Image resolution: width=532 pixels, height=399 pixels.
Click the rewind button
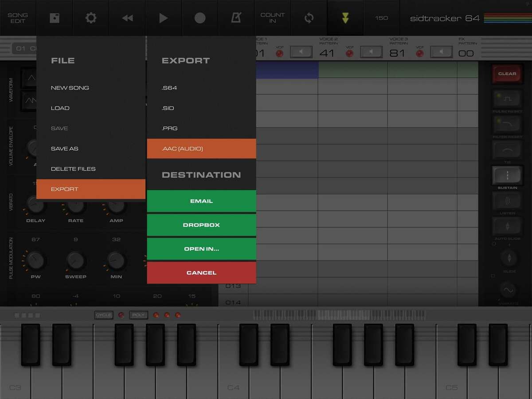(x=127, y=18)
